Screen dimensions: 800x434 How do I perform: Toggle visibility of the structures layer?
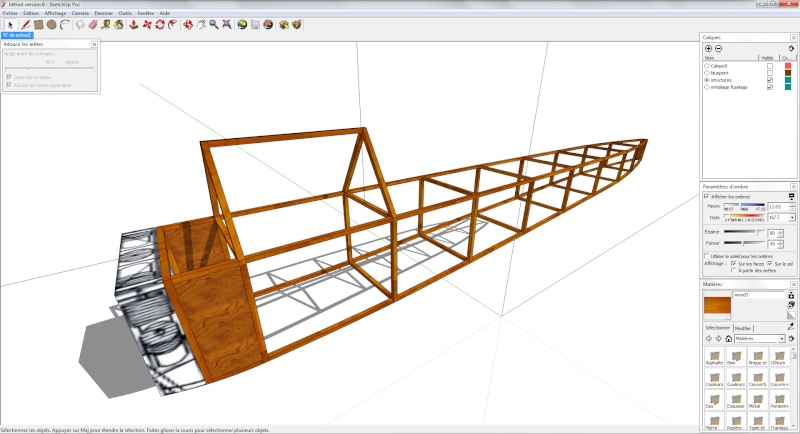click(770, 80)
